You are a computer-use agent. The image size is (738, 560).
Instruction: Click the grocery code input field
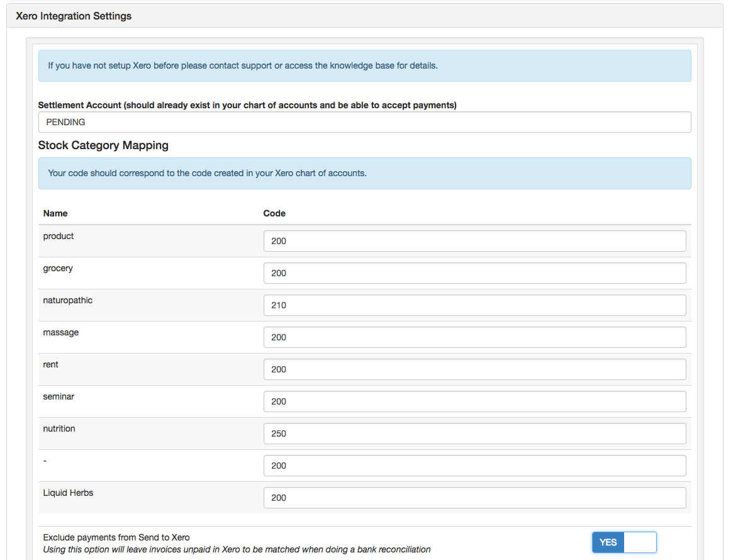[x=474, y=273]
